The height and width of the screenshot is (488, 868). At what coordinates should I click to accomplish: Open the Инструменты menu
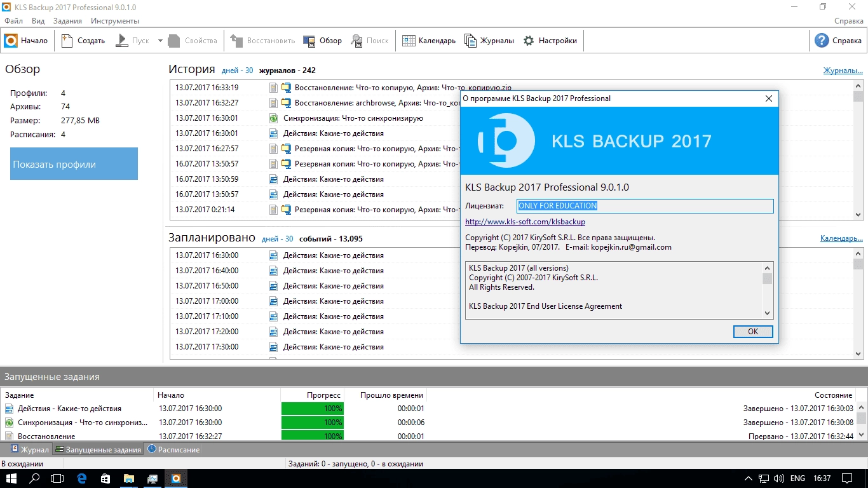115,21
